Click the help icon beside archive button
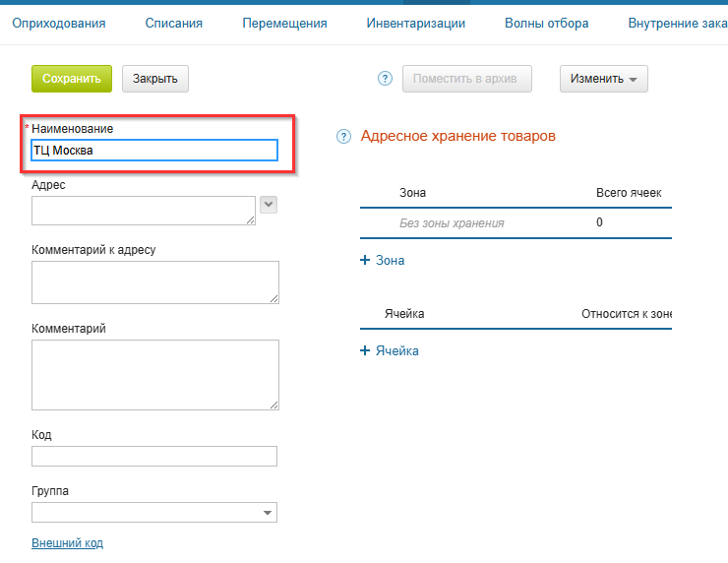728x563 pixels. pyautogui.click(x=386, y=79)
